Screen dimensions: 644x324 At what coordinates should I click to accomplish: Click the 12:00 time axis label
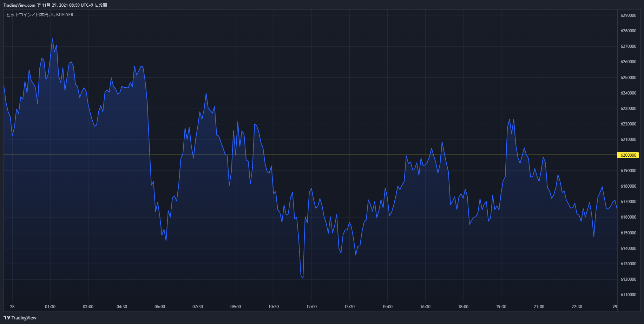pyautogui.click(x=311, y=307)
